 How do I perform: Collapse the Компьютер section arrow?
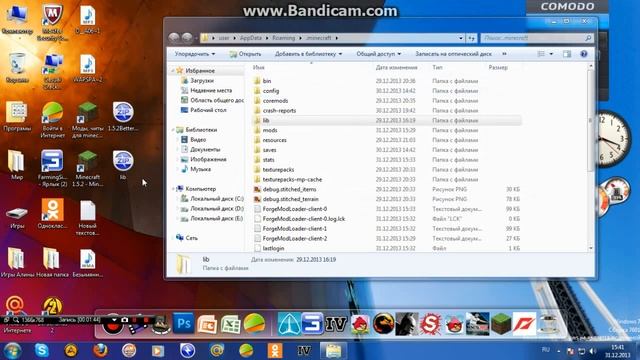pyautogui.click(x=173, y=189)
